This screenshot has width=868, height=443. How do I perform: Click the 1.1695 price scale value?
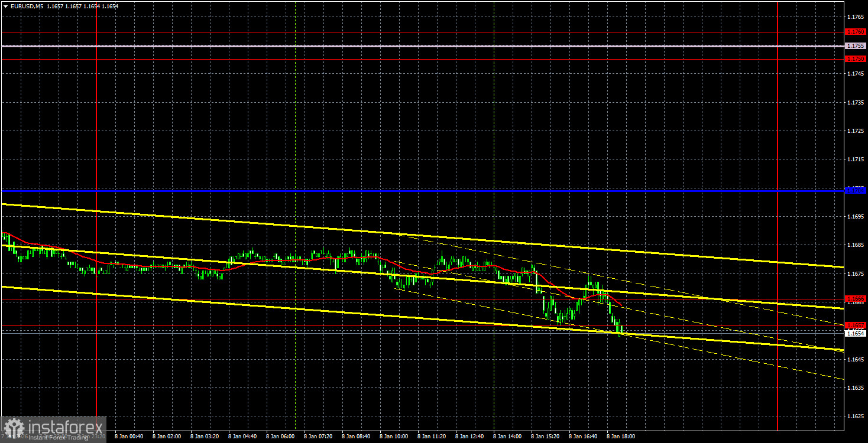point(856,217)
